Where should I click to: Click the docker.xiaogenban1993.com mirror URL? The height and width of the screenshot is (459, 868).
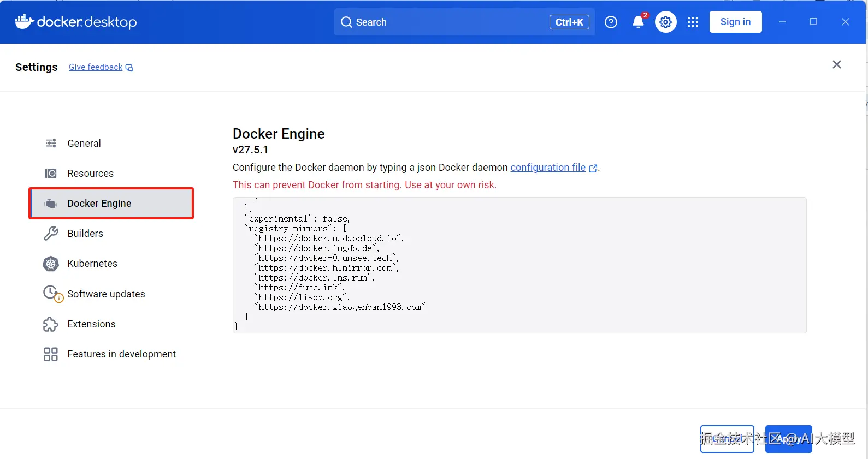tap(339, 307)
